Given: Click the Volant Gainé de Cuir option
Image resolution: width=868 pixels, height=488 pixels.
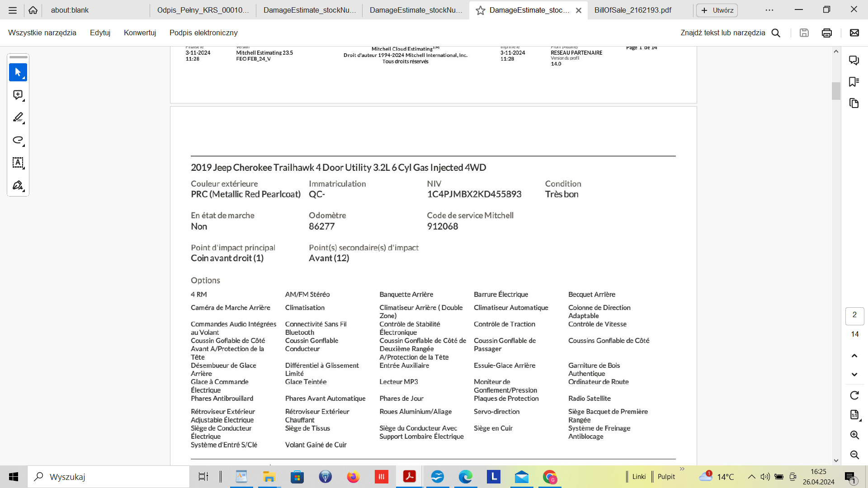Looking at the screenshot, I should 316,445.
